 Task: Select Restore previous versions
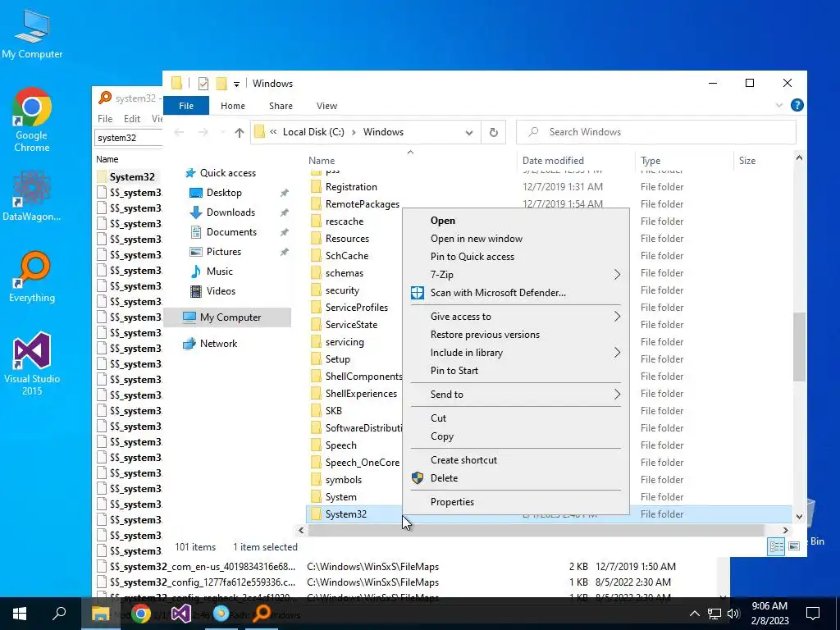[518, 335]
